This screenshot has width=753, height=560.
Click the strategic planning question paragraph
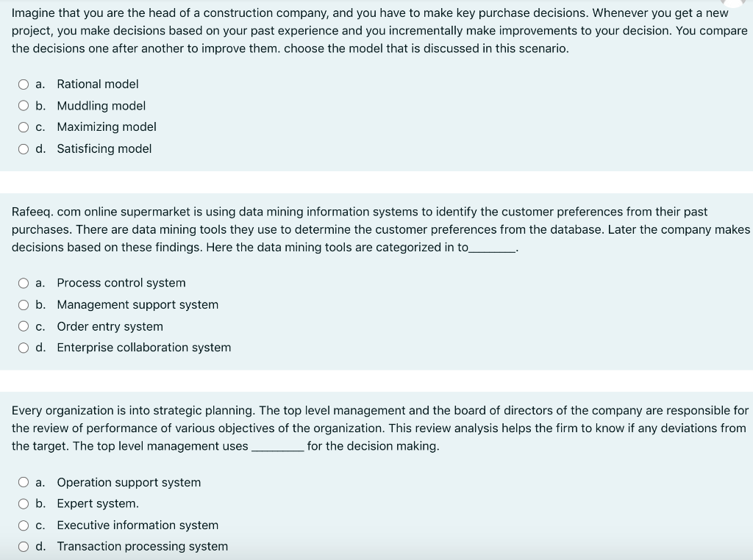(x=380, y=428)
